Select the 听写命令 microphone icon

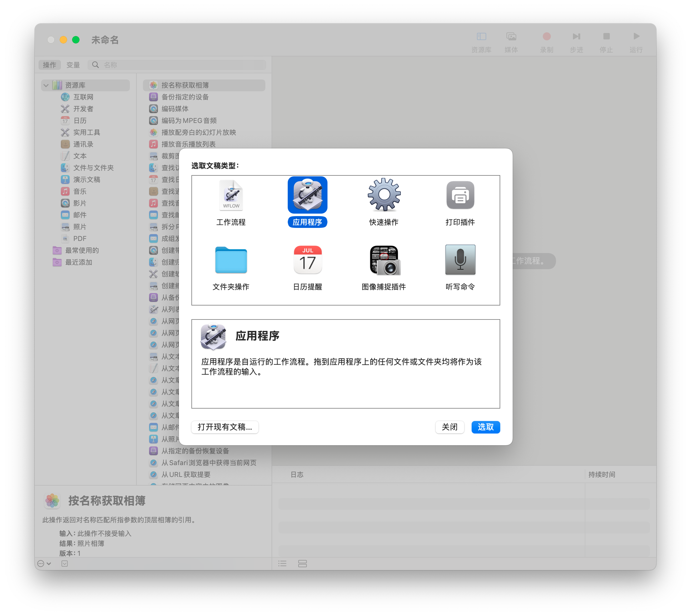[x=460, y=260]
